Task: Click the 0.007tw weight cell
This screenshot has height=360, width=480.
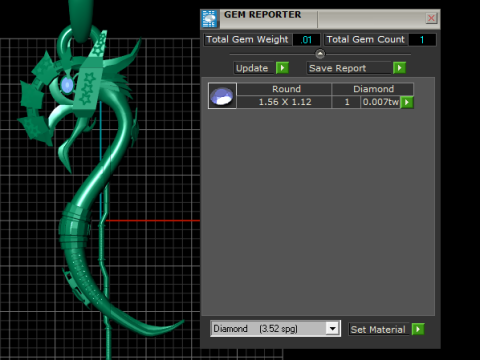Action: pyautogui.click(x=380, y=102)
